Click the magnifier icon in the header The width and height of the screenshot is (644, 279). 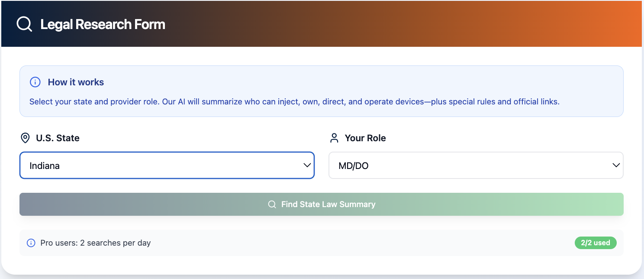24,24
